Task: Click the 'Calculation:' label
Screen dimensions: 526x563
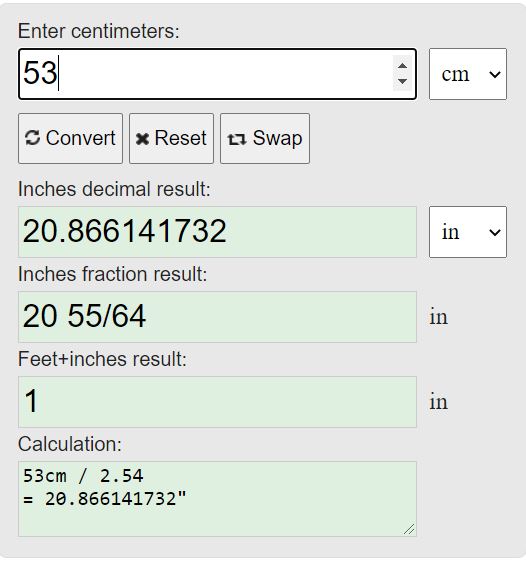Action: point(70,444)
